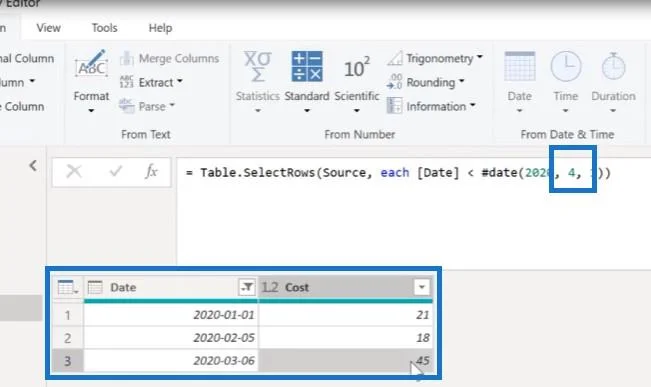Open the Time clock icon
Viewport: 651px width, 387px height.
coord(565,66)
